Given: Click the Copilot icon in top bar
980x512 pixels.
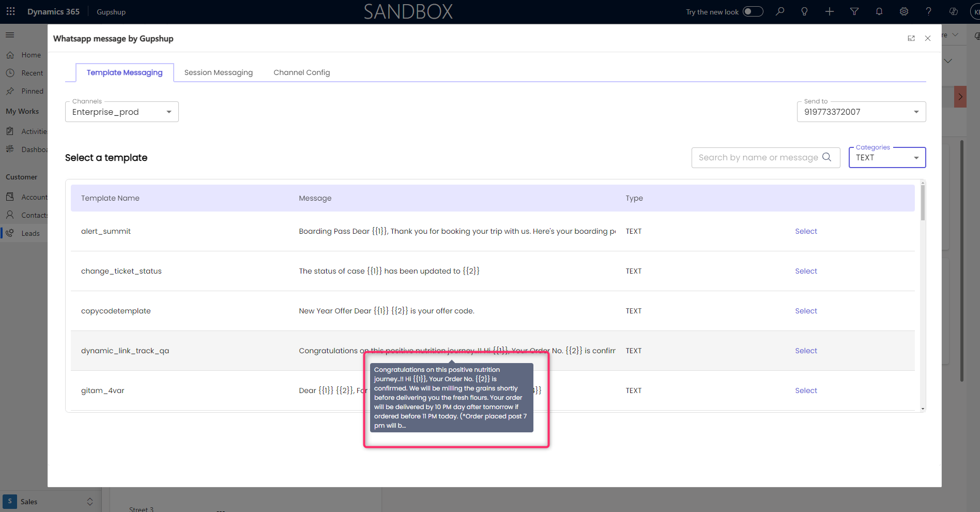Looking at the screenshot, I should pyautogui.click(x=954, y=11).
